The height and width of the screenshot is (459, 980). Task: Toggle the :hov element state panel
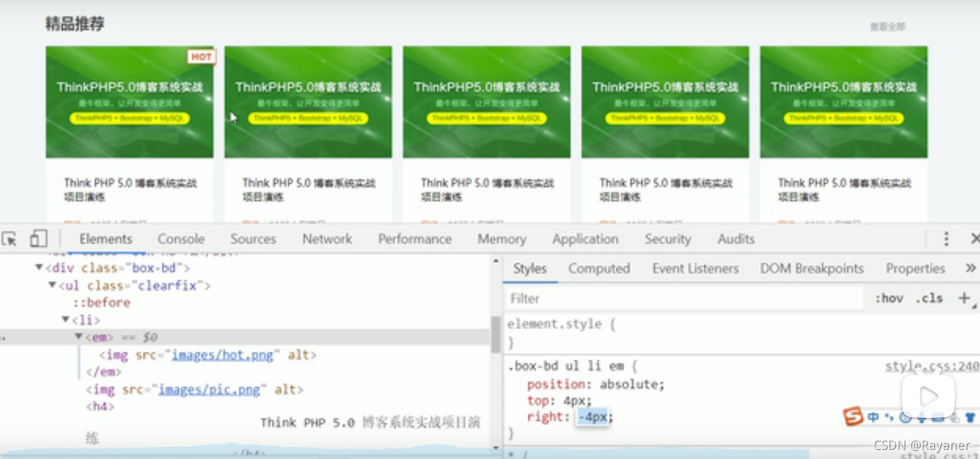click(x=889, y=298)
